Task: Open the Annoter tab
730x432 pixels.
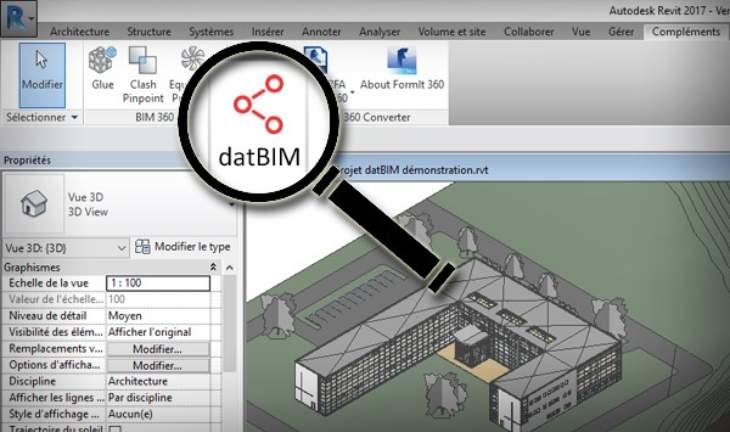Action: pyautogui.click(x=321, y=32)
